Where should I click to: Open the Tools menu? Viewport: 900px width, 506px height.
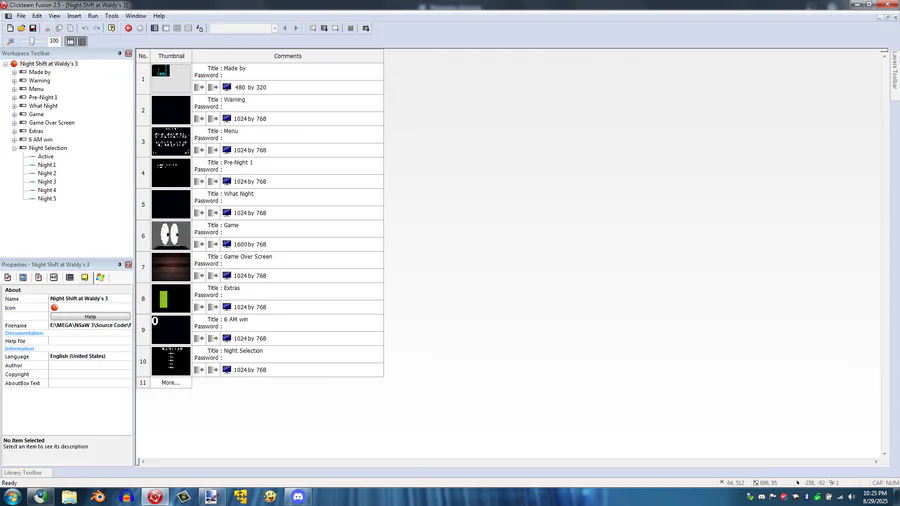[111, 16]
